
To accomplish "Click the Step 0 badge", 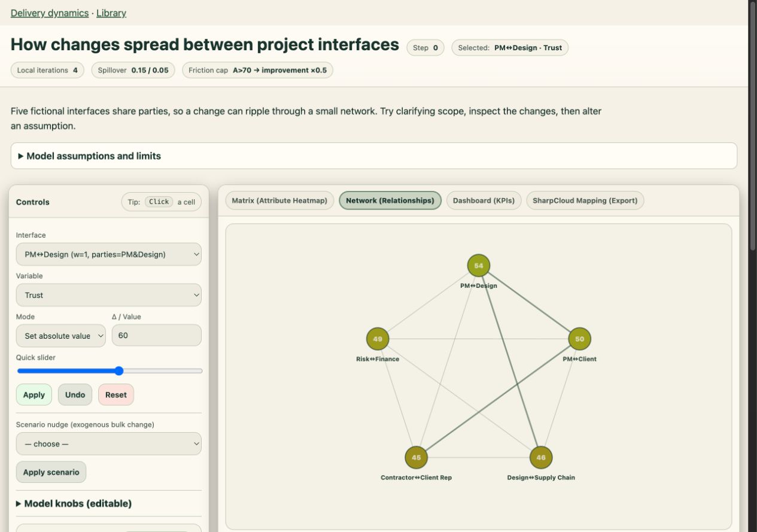I will (425, 48).
